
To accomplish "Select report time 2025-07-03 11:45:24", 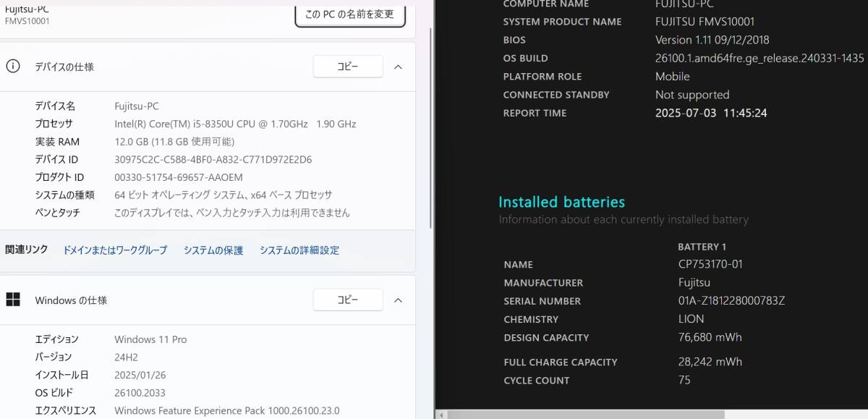I will point(711,113).
